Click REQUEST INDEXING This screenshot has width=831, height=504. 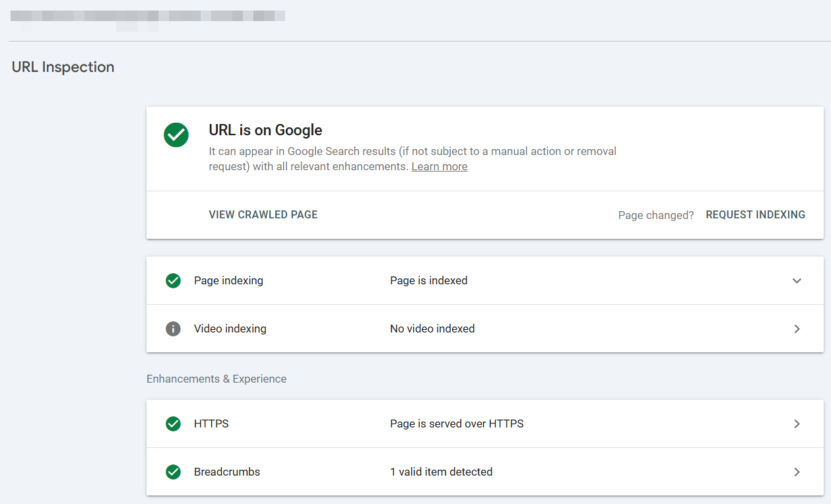pos(755,215)
